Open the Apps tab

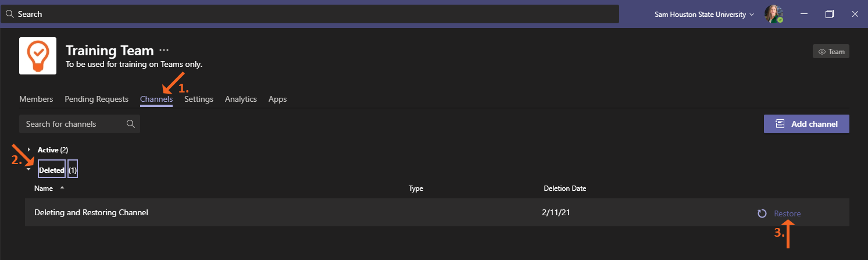coord(277,99)
